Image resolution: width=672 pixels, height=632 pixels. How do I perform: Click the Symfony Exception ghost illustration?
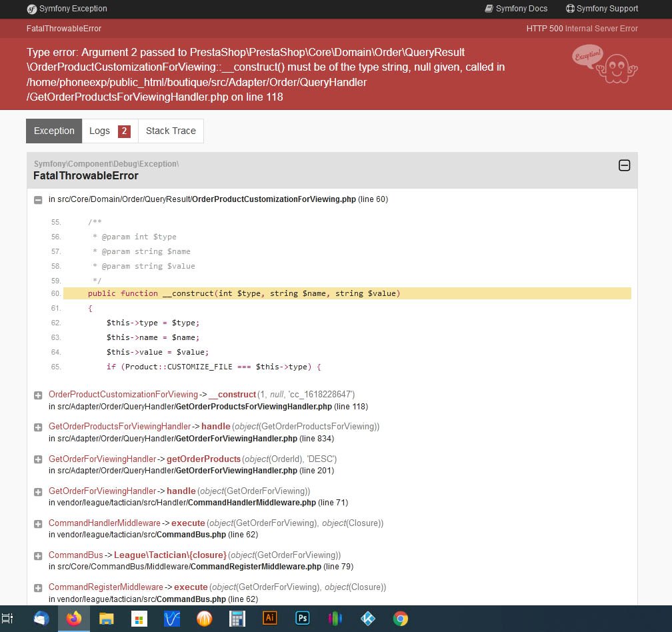click(x=605, y=64)
